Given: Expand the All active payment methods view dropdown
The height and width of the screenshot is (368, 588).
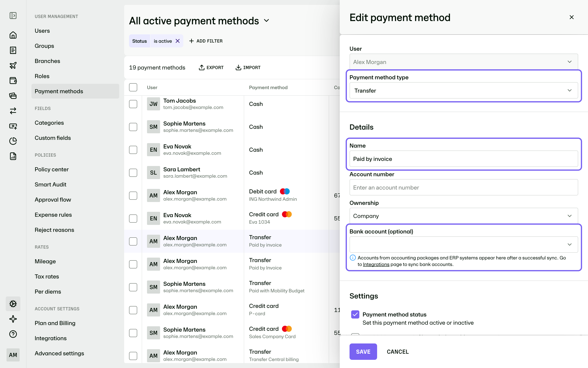Looking at the screenshot, I should coord(267,21).
